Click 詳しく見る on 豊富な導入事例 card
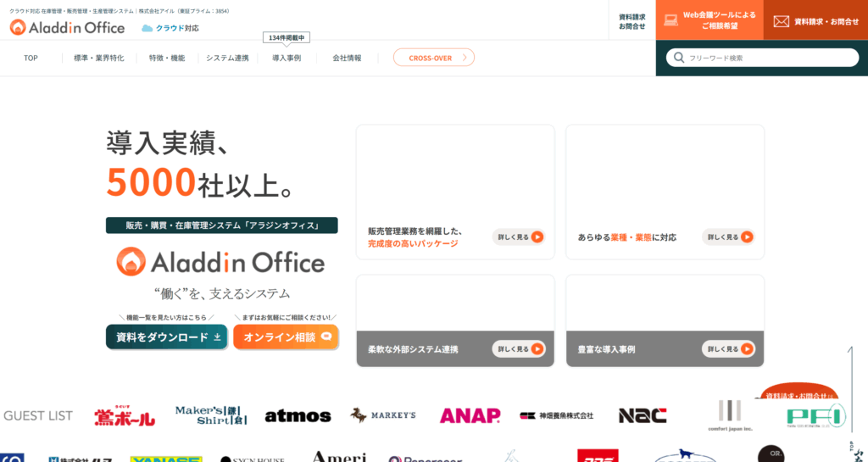The width and height of the screenshot is (868, 462). pyautogui.click(x=728, y=349)
